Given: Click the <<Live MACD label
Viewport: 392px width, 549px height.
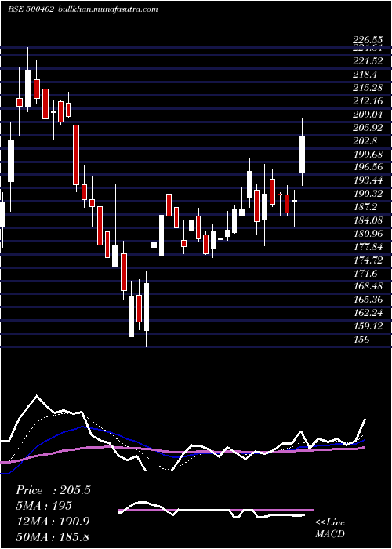Looking at the screenshot, I should coord(330,529).
